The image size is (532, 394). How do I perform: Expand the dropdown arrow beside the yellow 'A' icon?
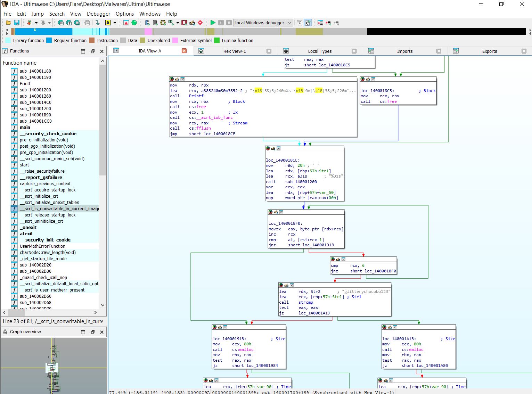point(115,23)
